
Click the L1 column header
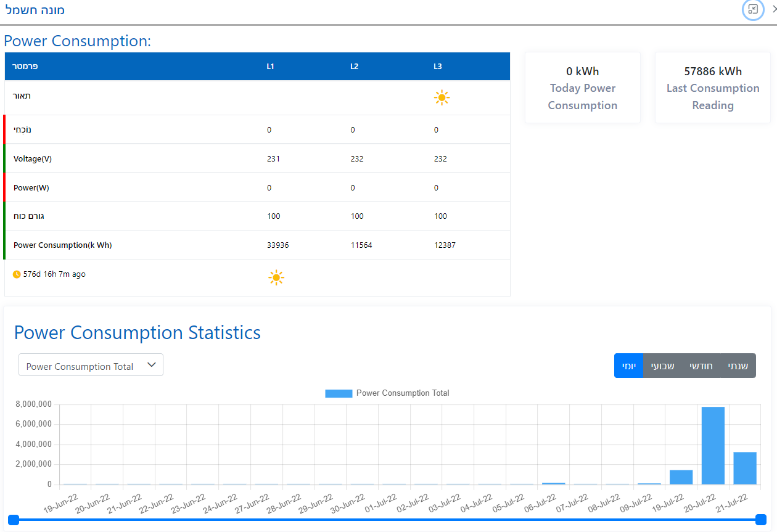[x=270, y=67]
